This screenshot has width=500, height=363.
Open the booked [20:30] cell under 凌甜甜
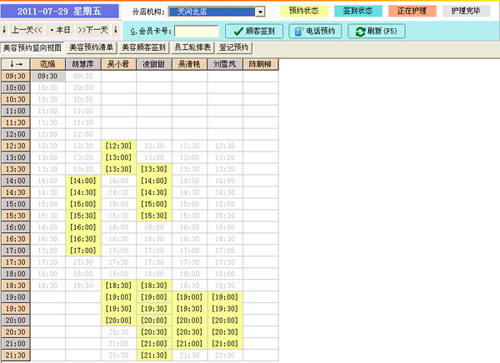pyautogui.click(x=154, y=332)
